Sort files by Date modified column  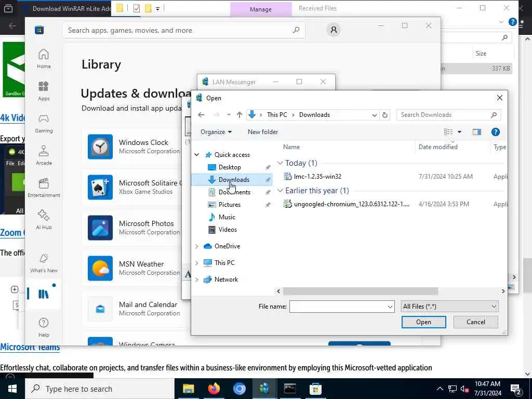coord(438,147)
